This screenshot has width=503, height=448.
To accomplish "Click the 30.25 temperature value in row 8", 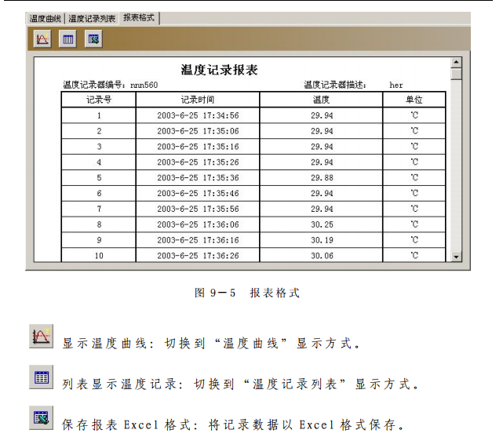I will coord(322,224).
